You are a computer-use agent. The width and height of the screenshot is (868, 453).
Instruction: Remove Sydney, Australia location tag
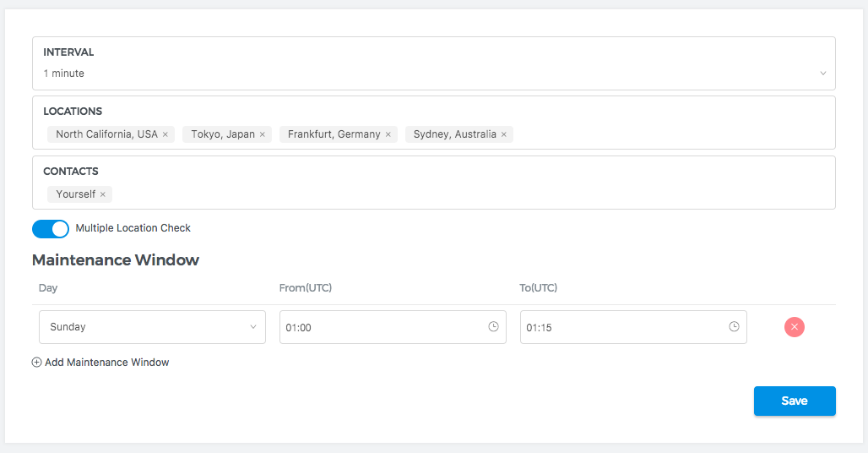coord(504,134)
